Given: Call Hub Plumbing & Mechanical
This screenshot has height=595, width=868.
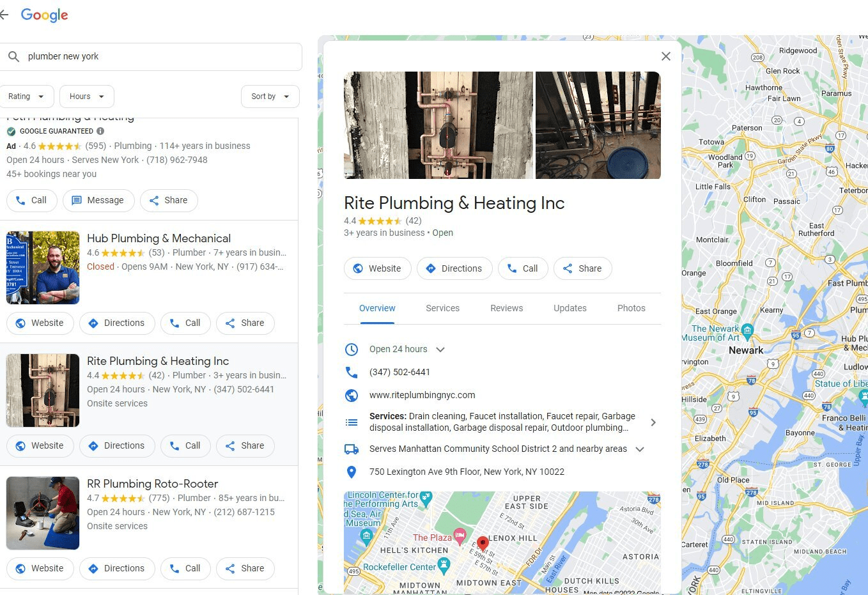Looking at the screenshot, I should (x=185, y=323).
